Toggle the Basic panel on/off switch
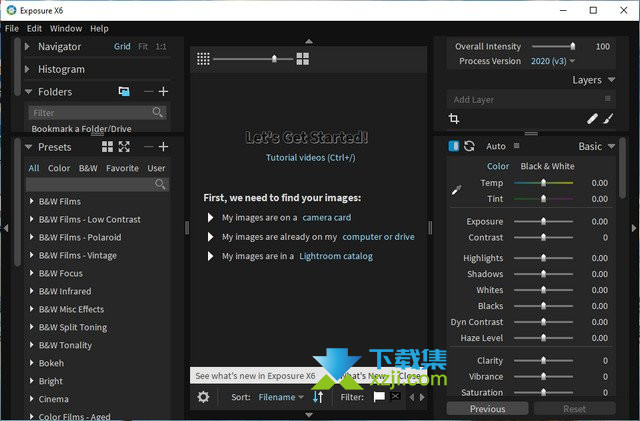 [454, 146]
